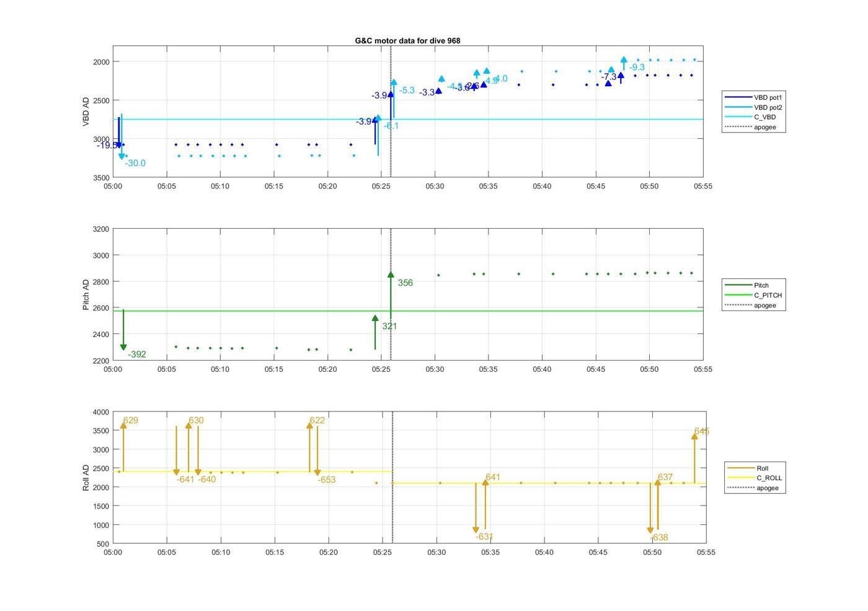
Task: Click the "Roll AD" y-axis label
Action: [87, 478]
